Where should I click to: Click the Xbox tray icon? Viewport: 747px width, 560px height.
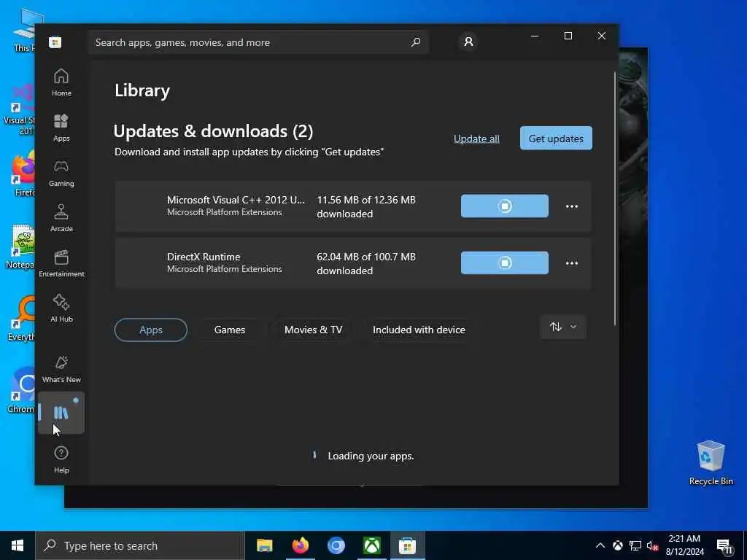pos(617,545)
